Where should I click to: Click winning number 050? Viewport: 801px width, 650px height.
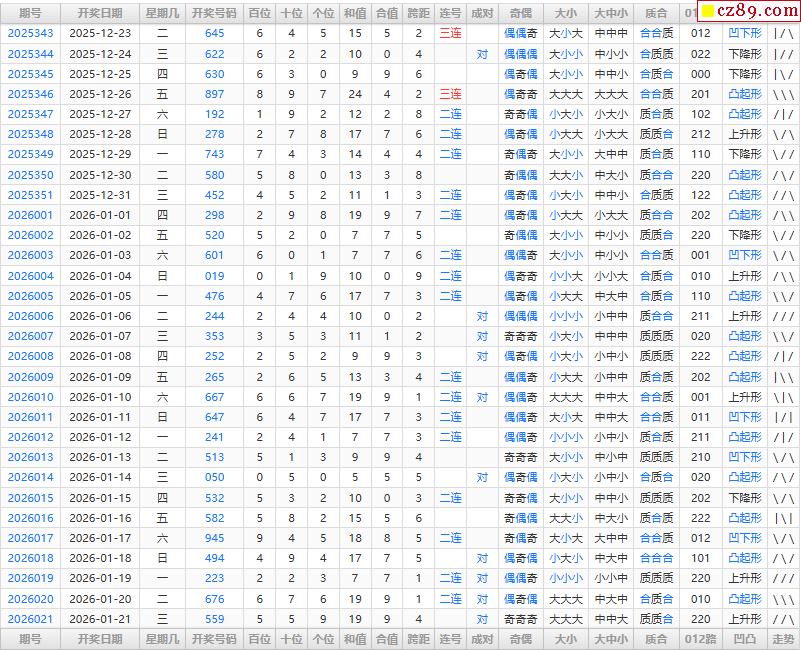pyautogui.click(x=215, y=477)
